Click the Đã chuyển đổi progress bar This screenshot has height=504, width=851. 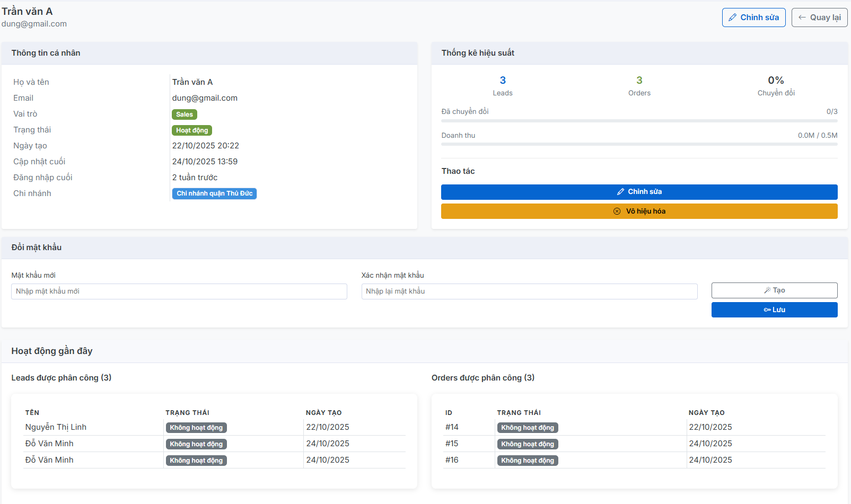(x=639, y=121)
